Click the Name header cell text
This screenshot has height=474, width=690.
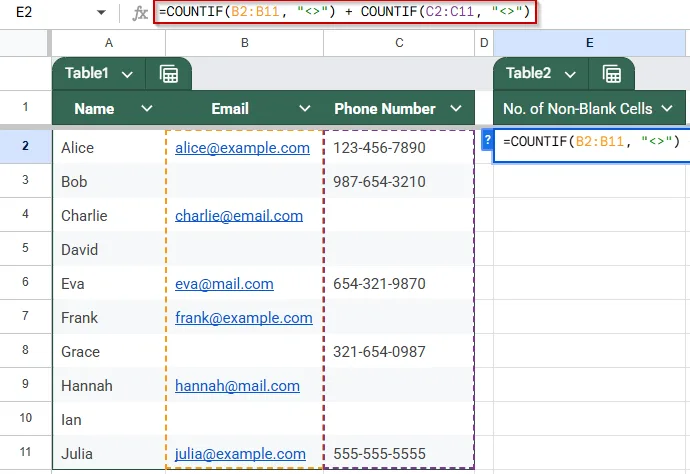pyautogui.click(x=94, y=109)
